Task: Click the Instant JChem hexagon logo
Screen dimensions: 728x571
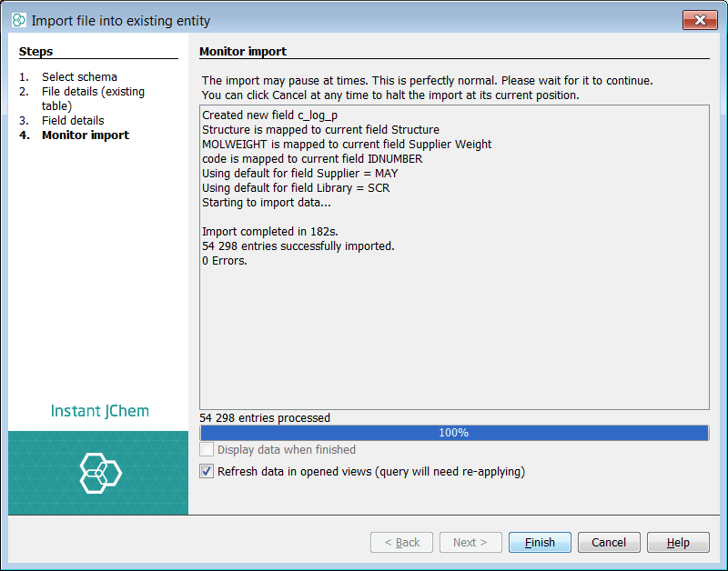Action: pos(100,473)
